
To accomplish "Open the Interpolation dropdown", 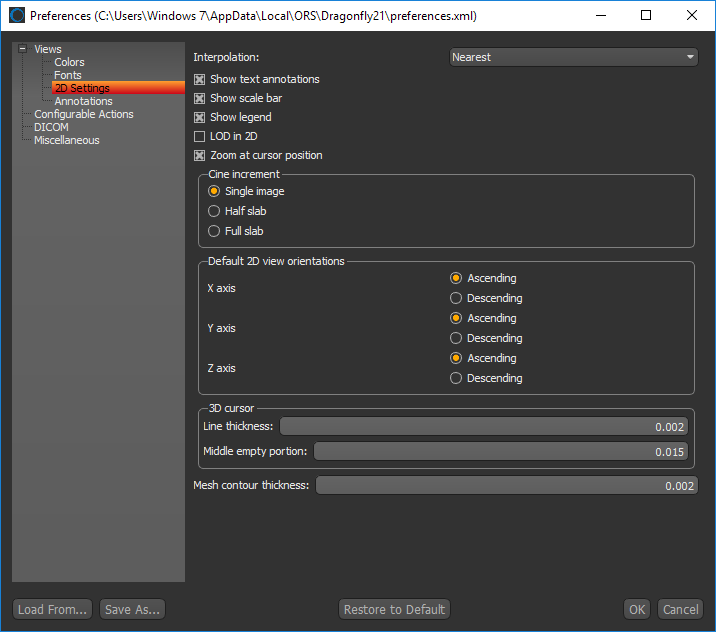I will coord(573,57).
